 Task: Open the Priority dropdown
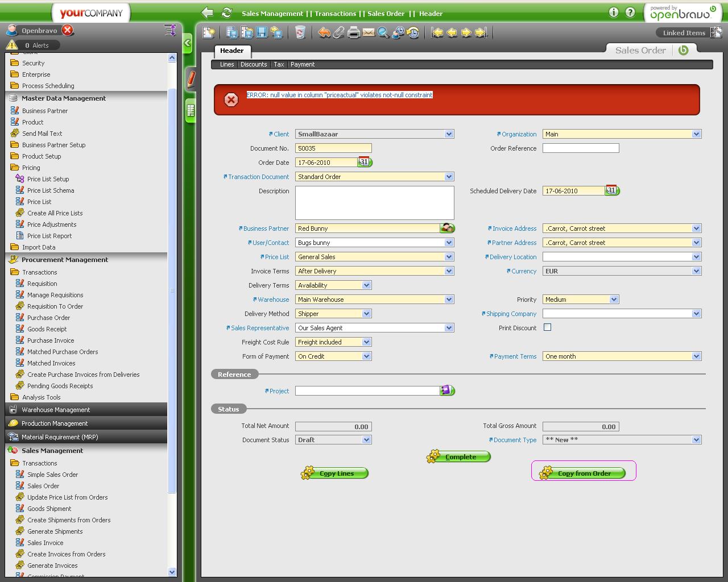click(614, 300)
